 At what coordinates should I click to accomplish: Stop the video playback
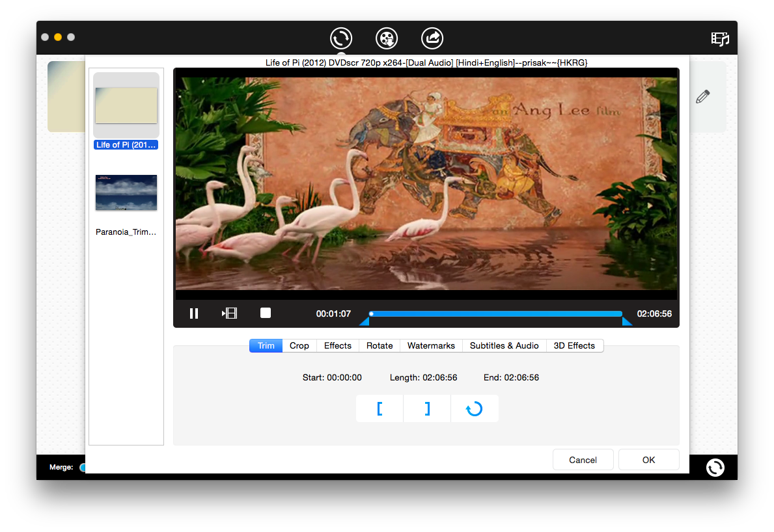[266, 313]
